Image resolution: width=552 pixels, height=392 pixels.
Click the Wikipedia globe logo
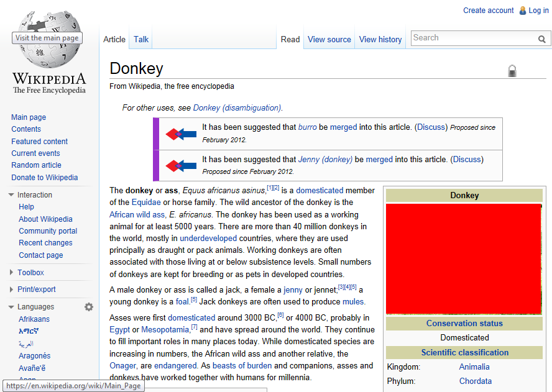[x=49, y=39]
